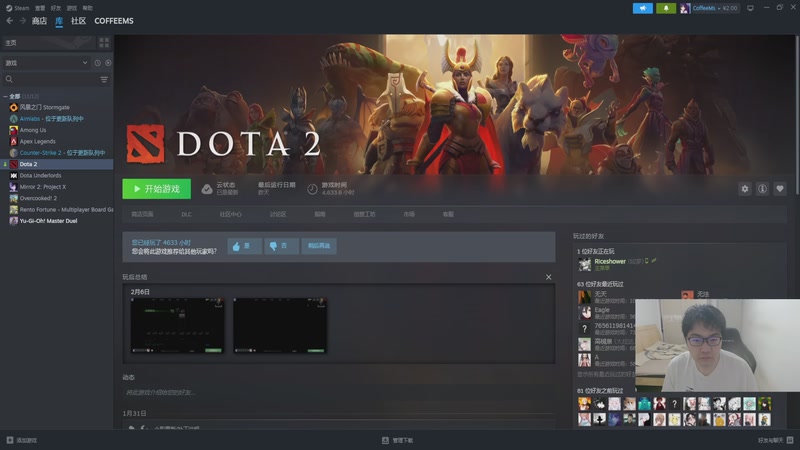Click the blue announcements megaphone button

[643, 8]
